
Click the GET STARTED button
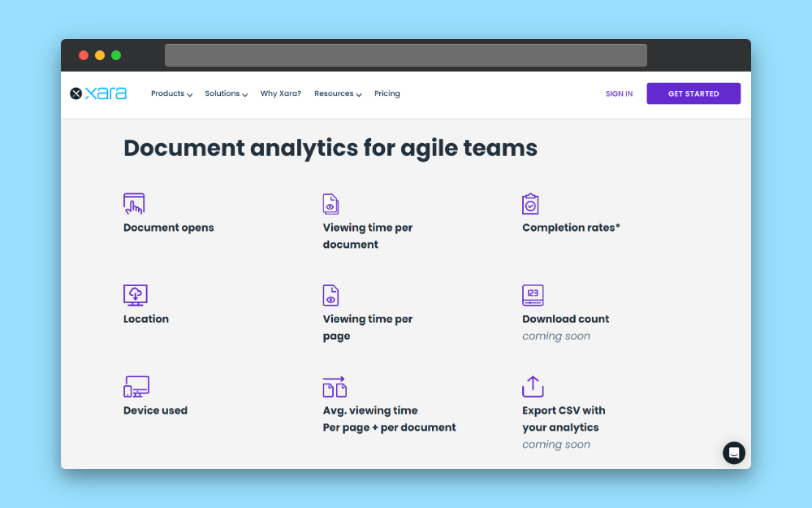point(693,93)
